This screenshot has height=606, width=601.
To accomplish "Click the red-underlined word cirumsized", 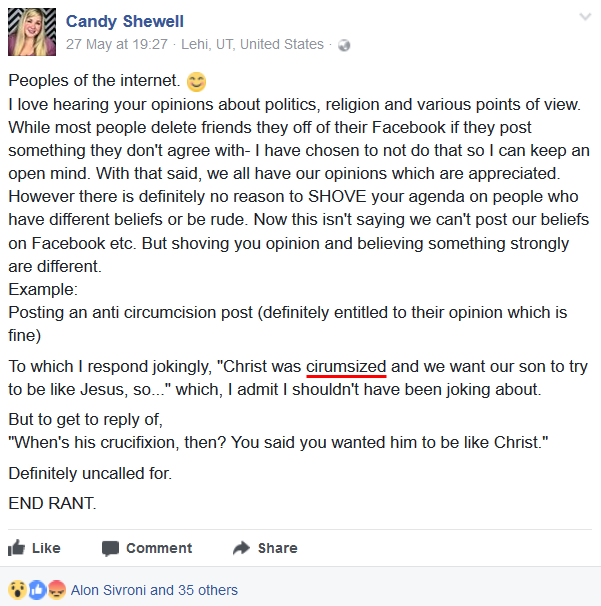I will [x=346, y=367].
